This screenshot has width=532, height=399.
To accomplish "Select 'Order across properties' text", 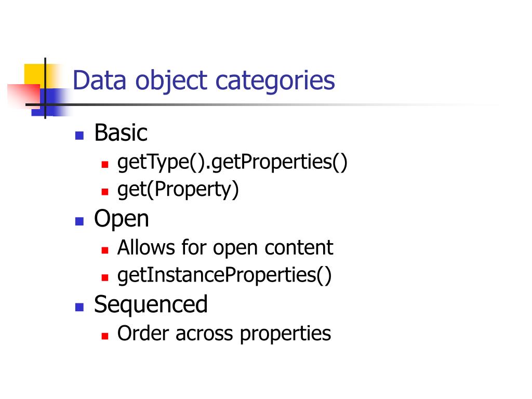I will pyautogui.click(x=224, y=334).
